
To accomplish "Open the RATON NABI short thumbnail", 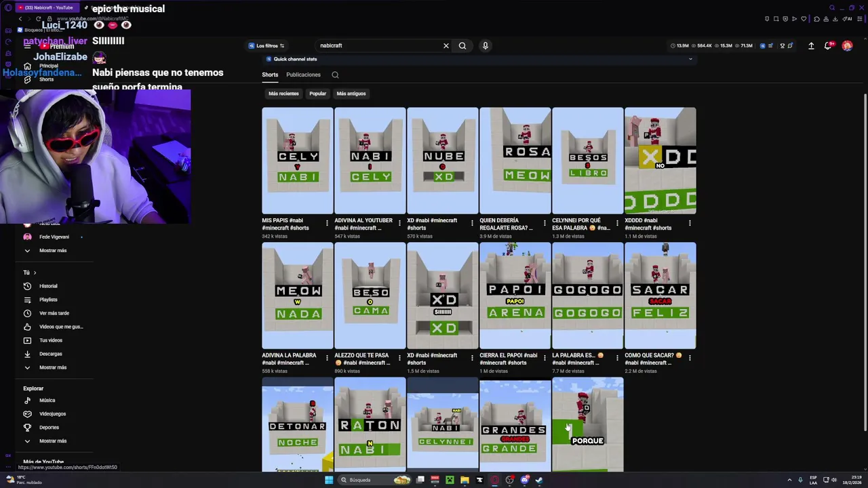I will 370,425.
